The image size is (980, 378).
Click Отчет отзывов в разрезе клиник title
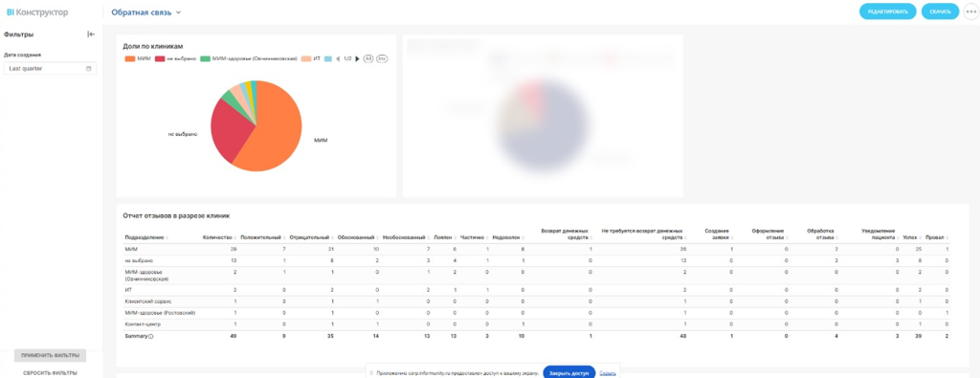(x=176, y=216)
